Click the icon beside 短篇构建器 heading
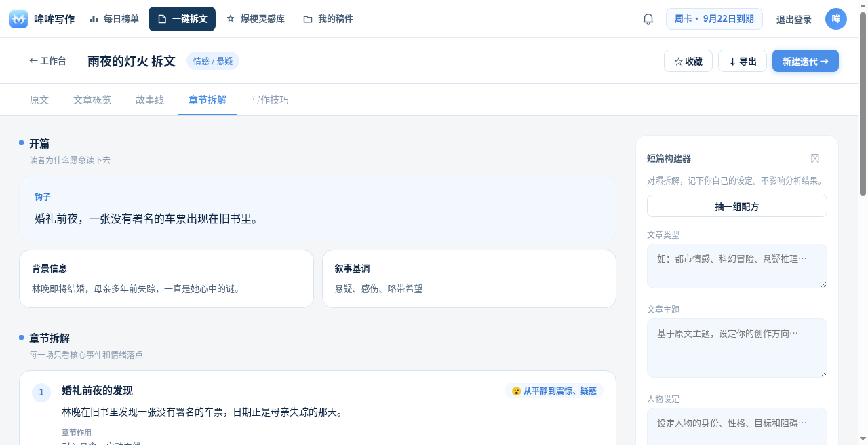Viewport: 868px width, 445px height. [815, 159]
